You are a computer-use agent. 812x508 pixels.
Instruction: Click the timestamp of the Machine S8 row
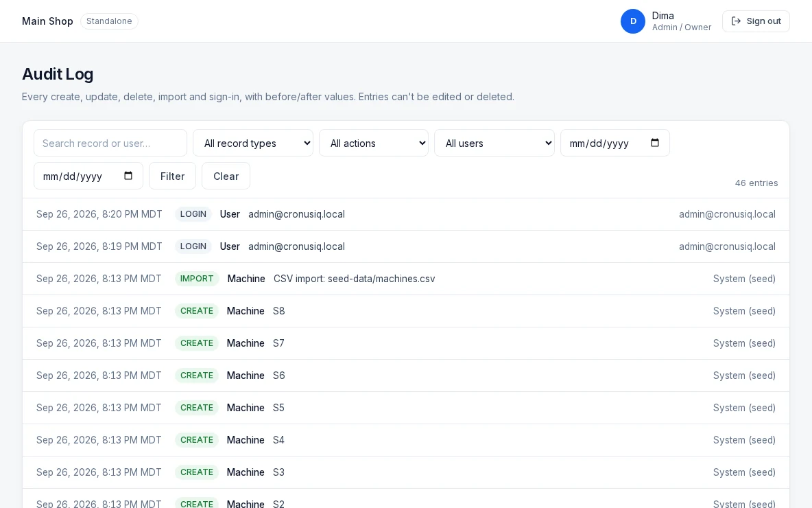click(x=99, y=311)
